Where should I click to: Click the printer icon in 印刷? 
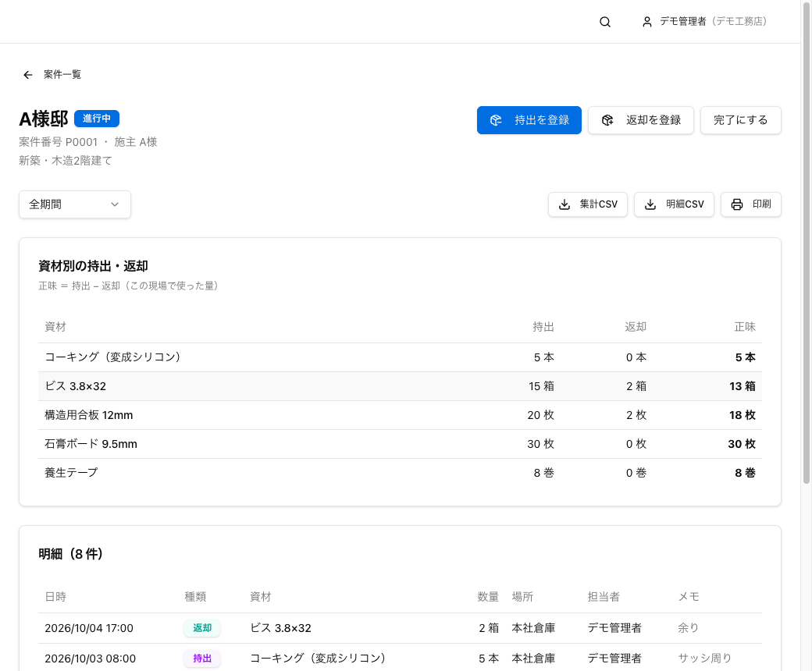point(737,204)
